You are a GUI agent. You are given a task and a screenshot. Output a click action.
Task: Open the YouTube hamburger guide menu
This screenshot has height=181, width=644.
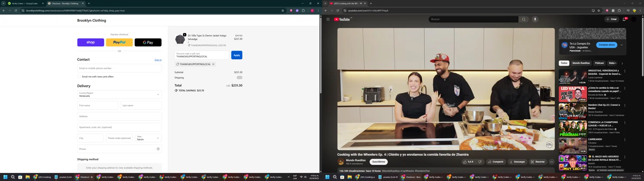click(x=328, y=19)
